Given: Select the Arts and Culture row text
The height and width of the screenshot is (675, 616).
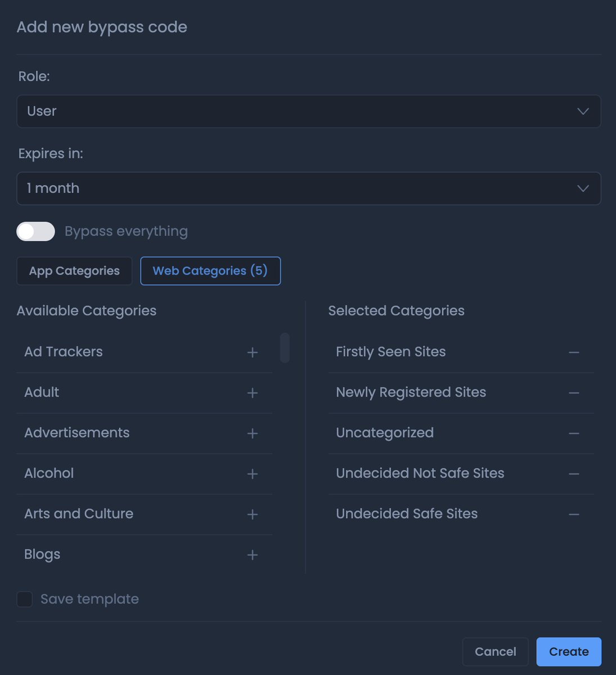Looking at the screenshot, I should tap(79, 514).
